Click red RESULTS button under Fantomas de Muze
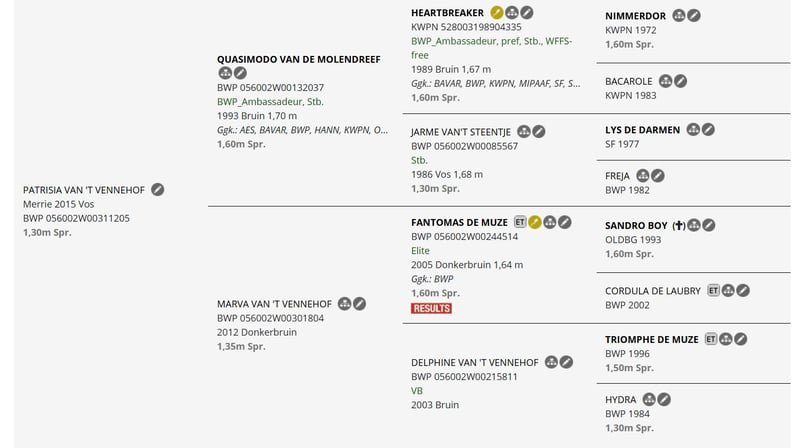The width and height of the screenshot is (800, 448). pos(432,308)
